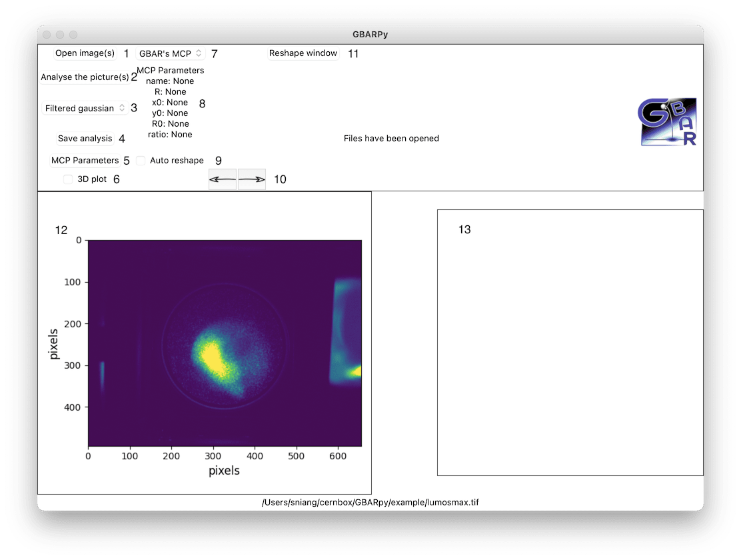The width and height of the screenshot is (741, 560).
Task: Click the GBARPy window title
Action: pos(370,35)
